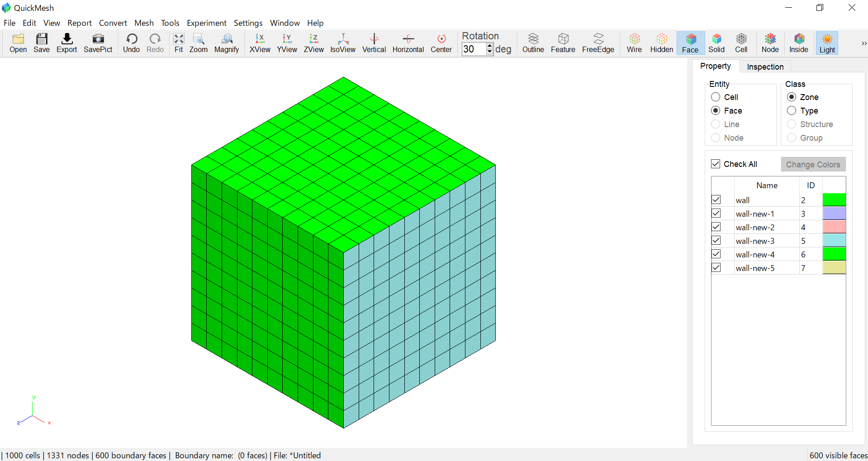Switch to YView orientation
This screenshot has width=868, height=461.
(x=287, y=43)
